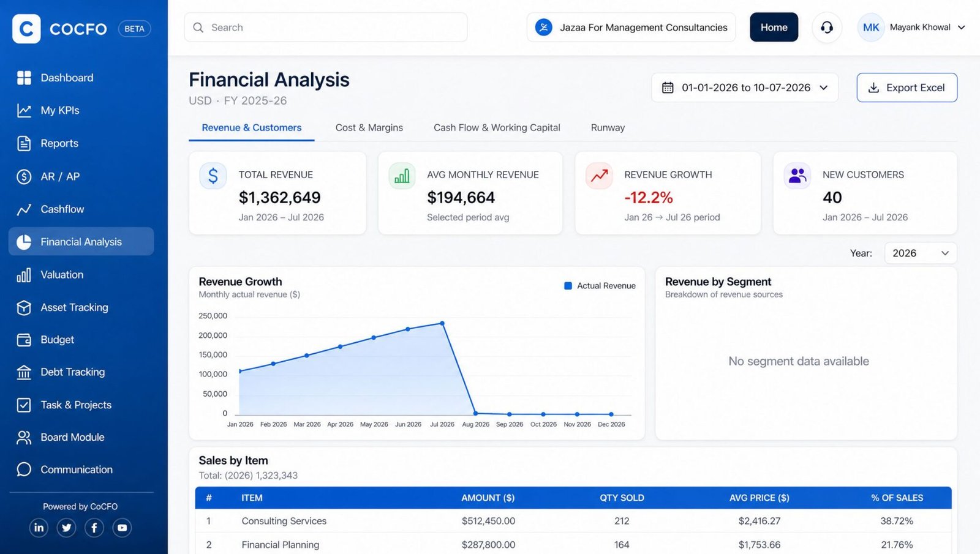The image size is (980, 554).
Task: Expand the Mayank Khowal user menu
Action: (x=911, y=28)
